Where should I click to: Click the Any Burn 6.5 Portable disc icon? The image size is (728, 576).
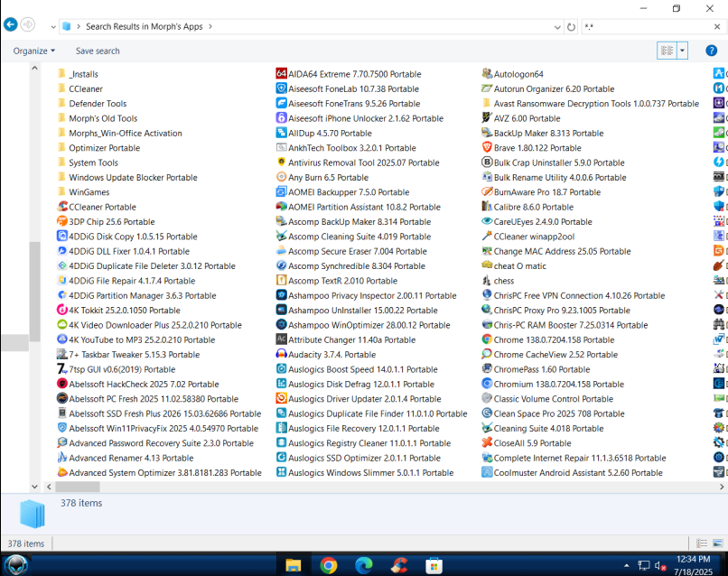tap(281, 177)
